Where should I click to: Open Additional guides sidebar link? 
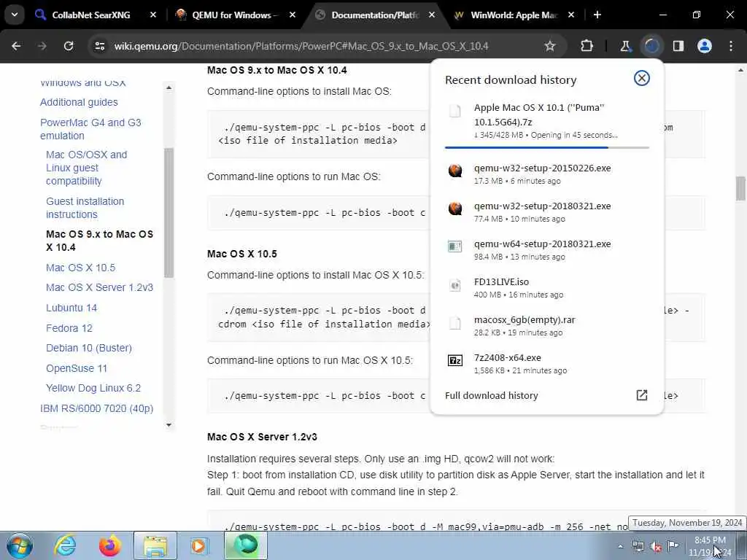(x=79, y=102)
